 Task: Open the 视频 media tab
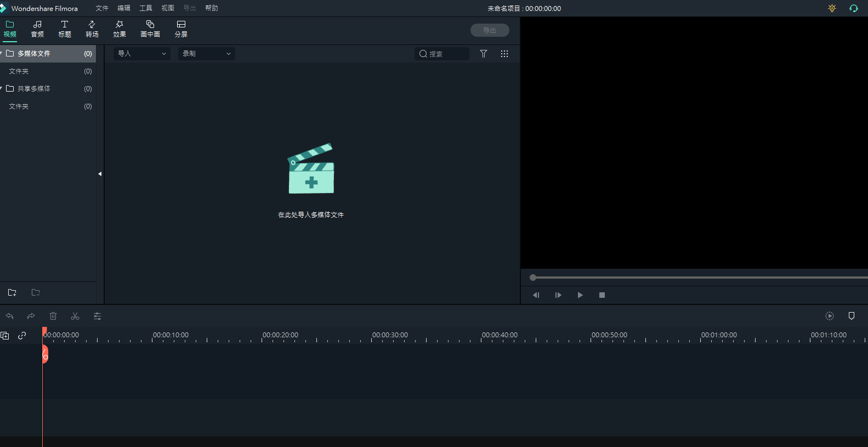(10, 29)
